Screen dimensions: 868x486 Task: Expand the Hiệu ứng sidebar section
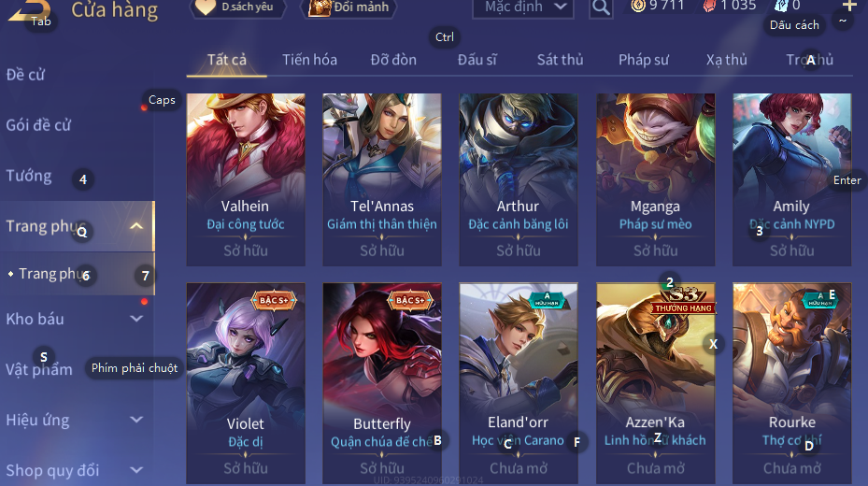136,421
